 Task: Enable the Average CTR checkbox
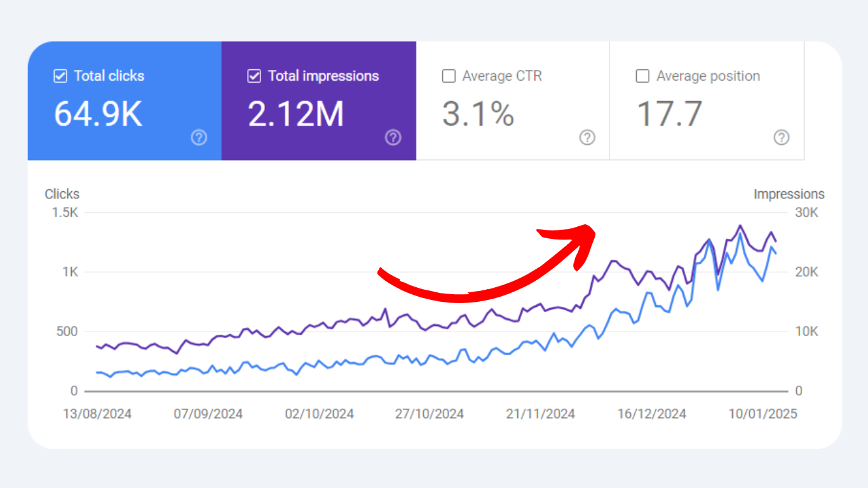pos(449,76)
